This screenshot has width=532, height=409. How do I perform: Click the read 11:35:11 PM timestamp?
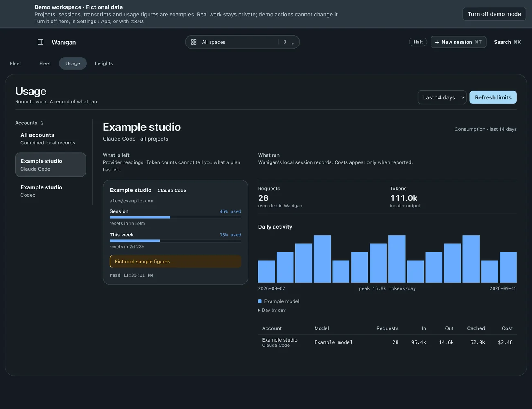coord(131,276)
